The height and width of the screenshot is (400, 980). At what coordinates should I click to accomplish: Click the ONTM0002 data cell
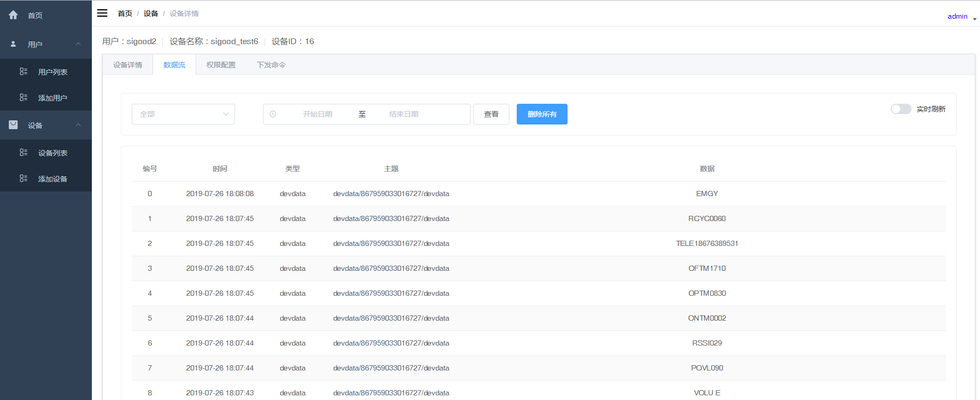707,318
